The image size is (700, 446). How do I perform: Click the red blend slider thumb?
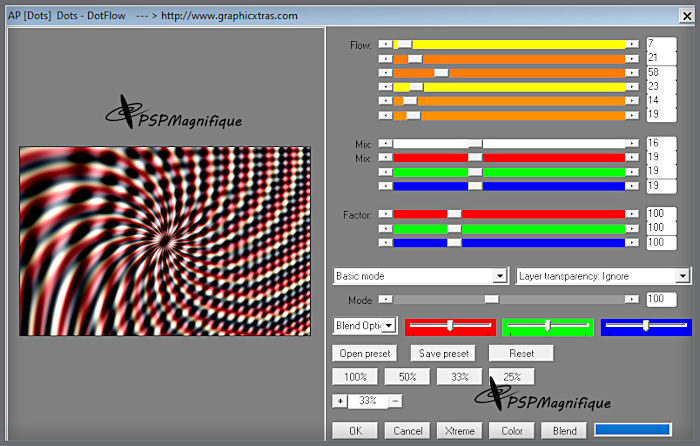(451, 326)
